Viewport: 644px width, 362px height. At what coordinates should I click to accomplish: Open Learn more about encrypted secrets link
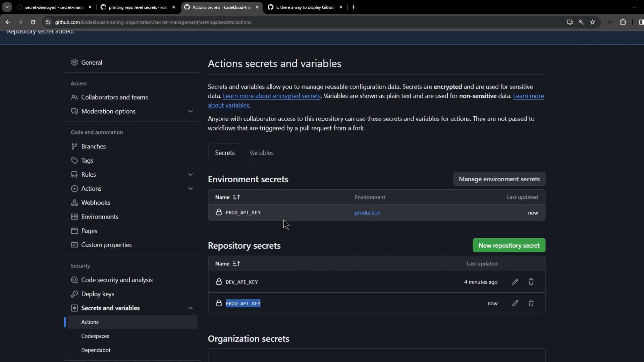(271, 96)
